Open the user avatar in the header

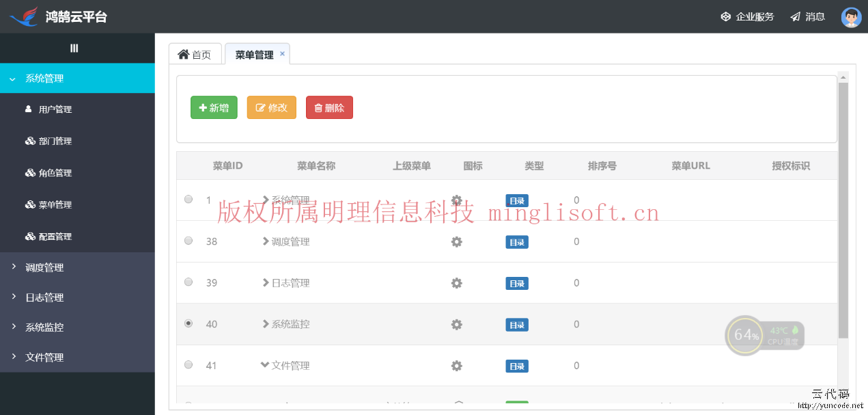[851, 17]
